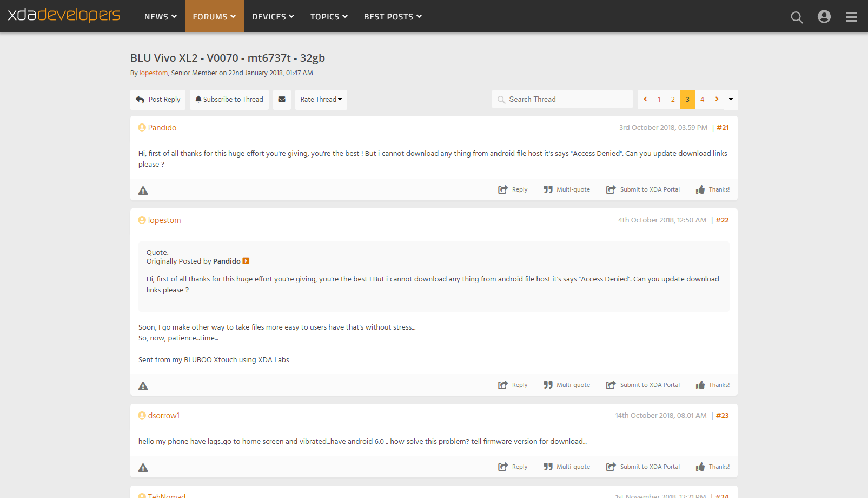Open the user account icon
This screenshot has height=498, width=868.
824,17
